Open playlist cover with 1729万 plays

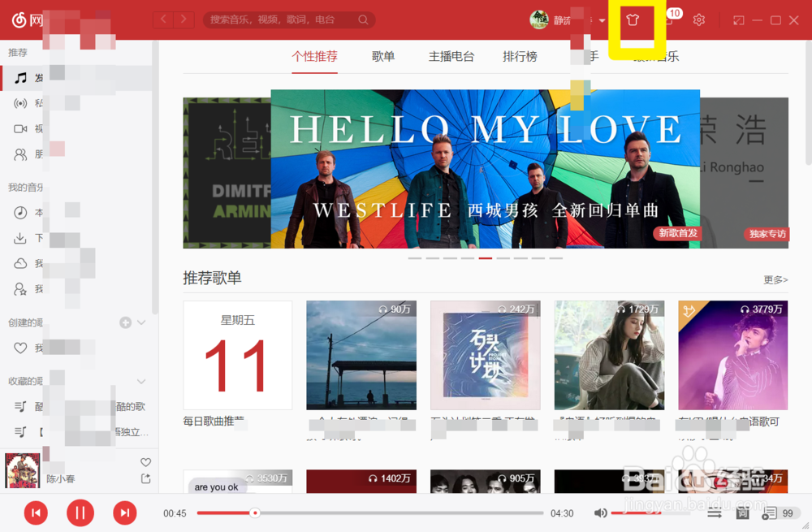[x=609, y=356]
